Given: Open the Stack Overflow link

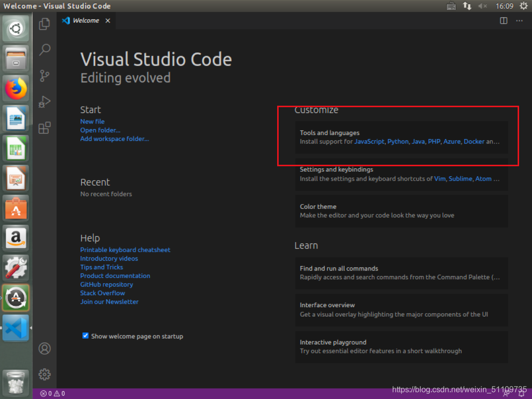Looking at the screenshot, I should point(103,293).
